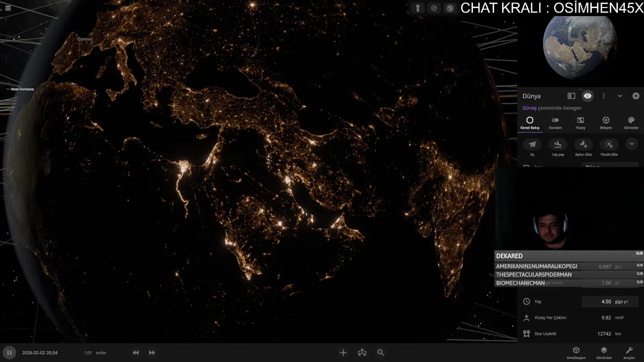The width and height of the screenshot is (644, 362).
Task: Click the giga yıl unit label
Action: pyautogui.click(x=621, y=302)
